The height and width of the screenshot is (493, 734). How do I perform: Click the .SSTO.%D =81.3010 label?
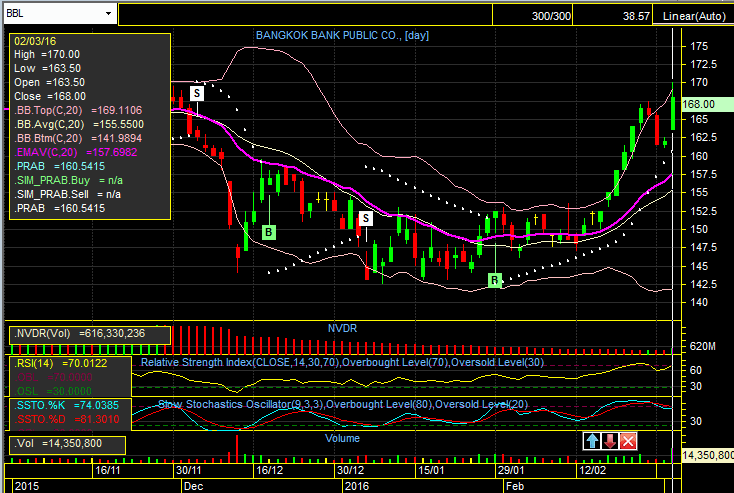[67, 419]
